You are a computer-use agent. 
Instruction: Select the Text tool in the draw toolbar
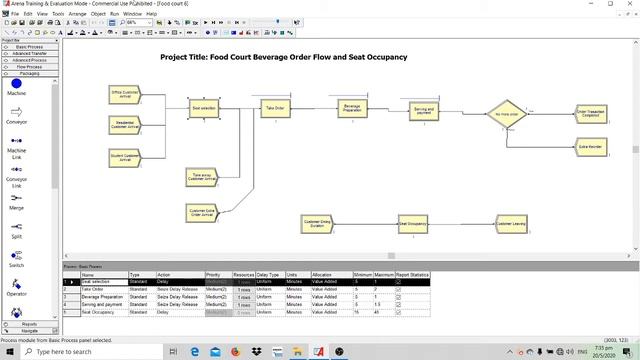coord(60,33)
